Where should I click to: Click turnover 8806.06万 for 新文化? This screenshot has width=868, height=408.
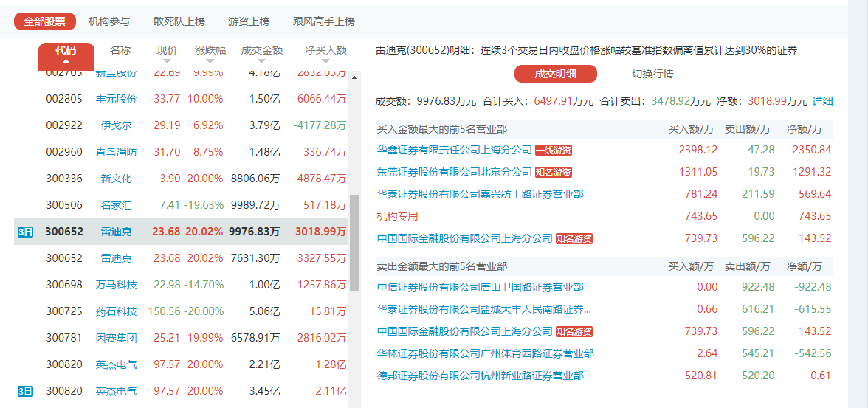pos(255,179)
